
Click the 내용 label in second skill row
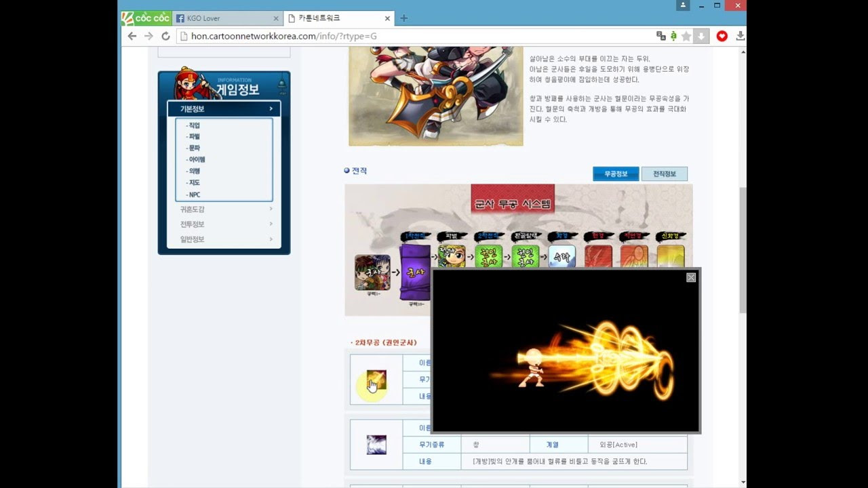425,462
